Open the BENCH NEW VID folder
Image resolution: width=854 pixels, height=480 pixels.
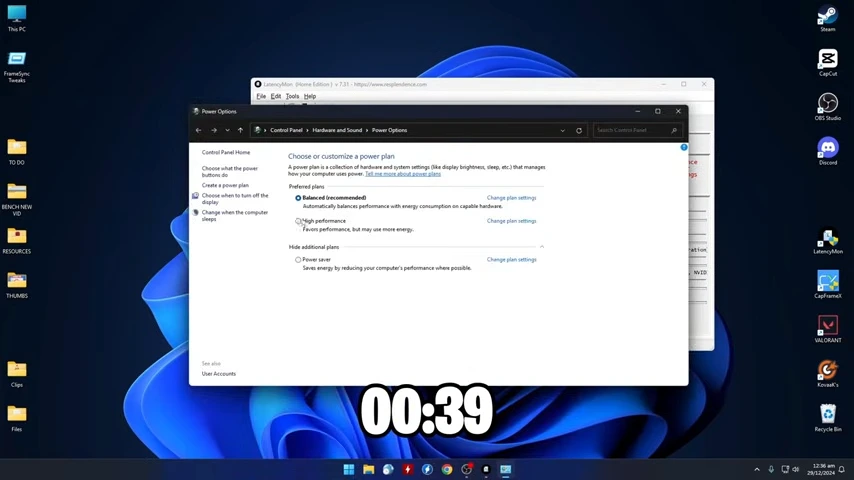click(16, 199)
